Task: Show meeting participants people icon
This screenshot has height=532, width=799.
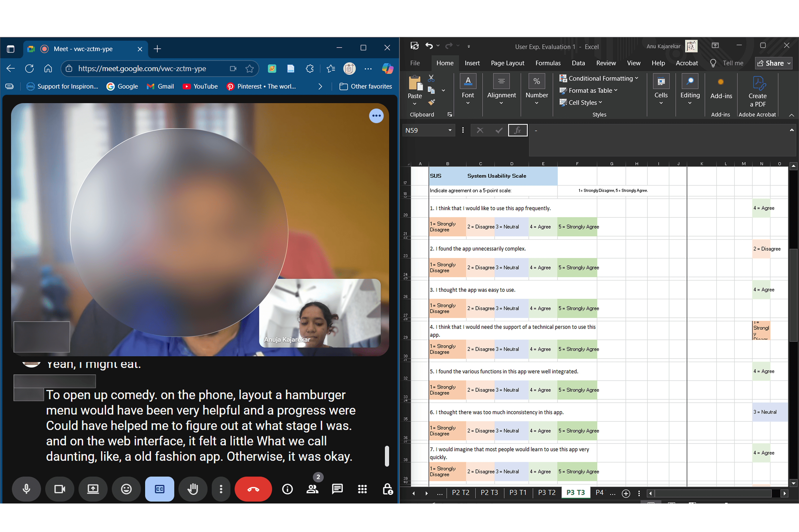Action: 313,489
